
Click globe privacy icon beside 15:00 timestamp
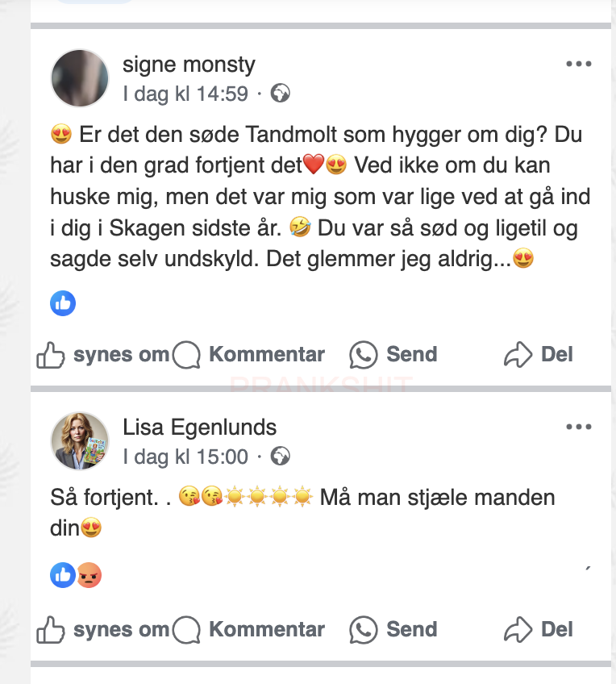(280, 457)
